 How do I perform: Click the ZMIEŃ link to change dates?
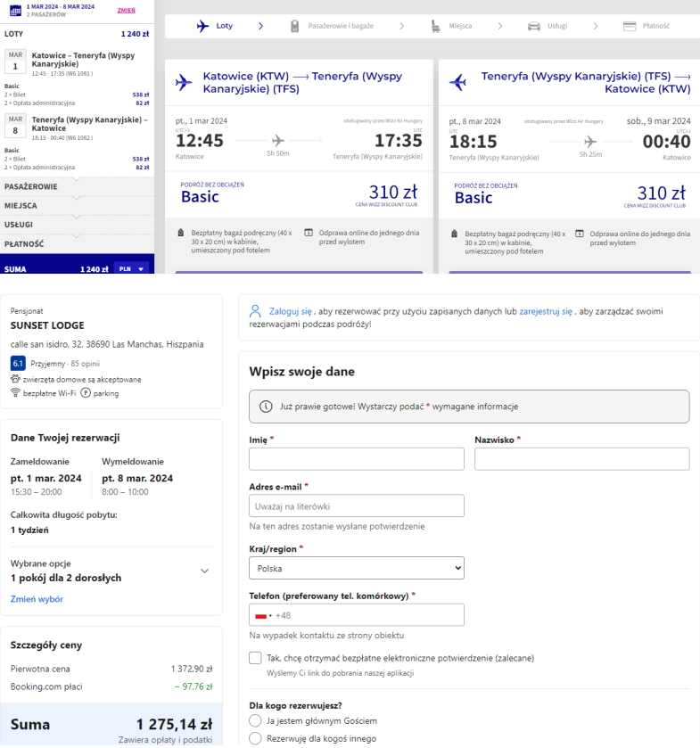pos(127,10)
